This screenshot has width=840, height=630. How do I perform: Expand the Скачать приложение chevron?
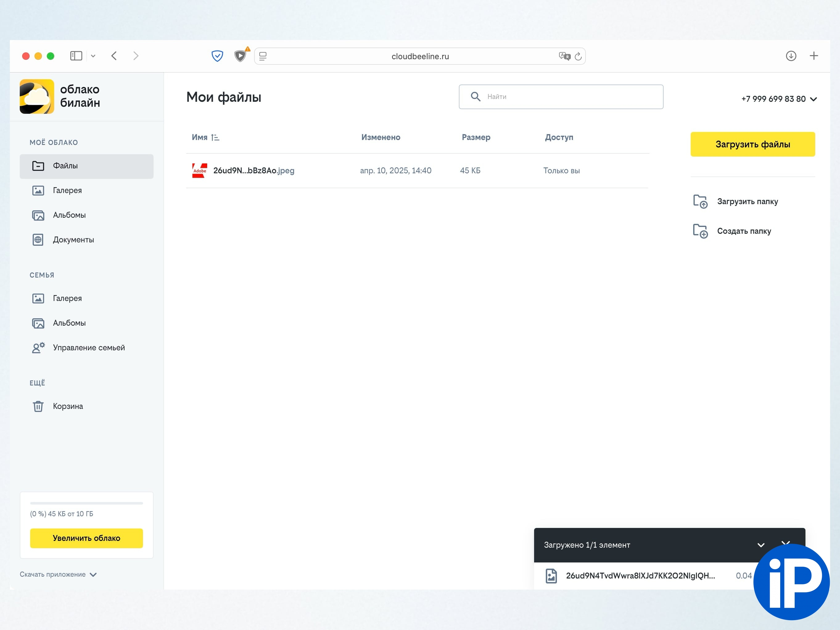coord(93,574)
